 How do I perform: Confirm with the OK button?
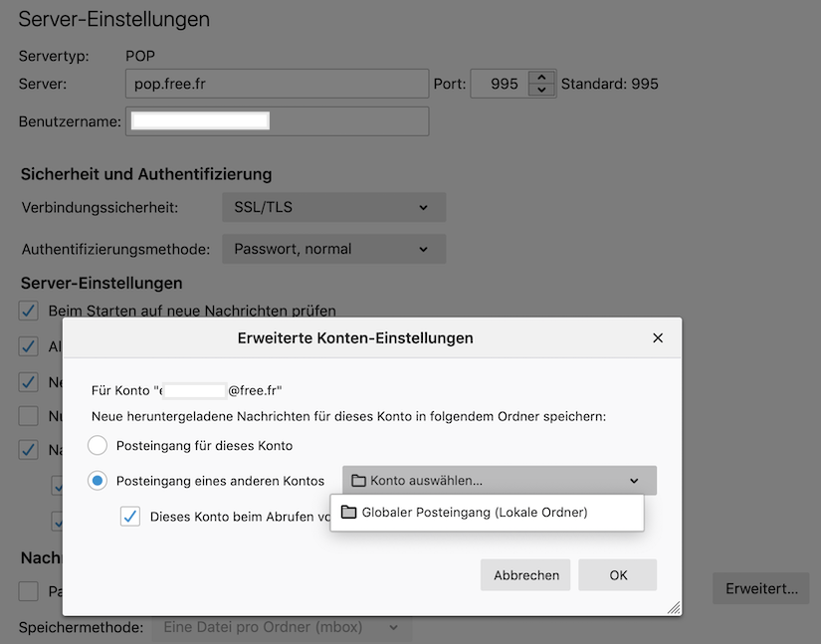click(618, 575)
